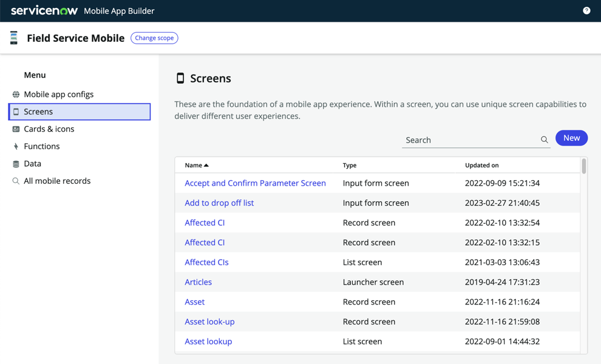Click Mobile App Builder title text

(119, 11)
